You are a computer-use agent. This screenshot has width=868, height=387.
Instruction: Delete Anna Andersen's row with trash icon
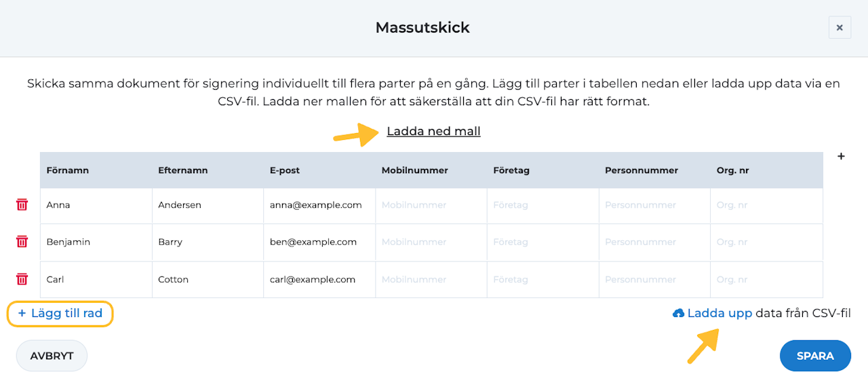coord(22,204)
